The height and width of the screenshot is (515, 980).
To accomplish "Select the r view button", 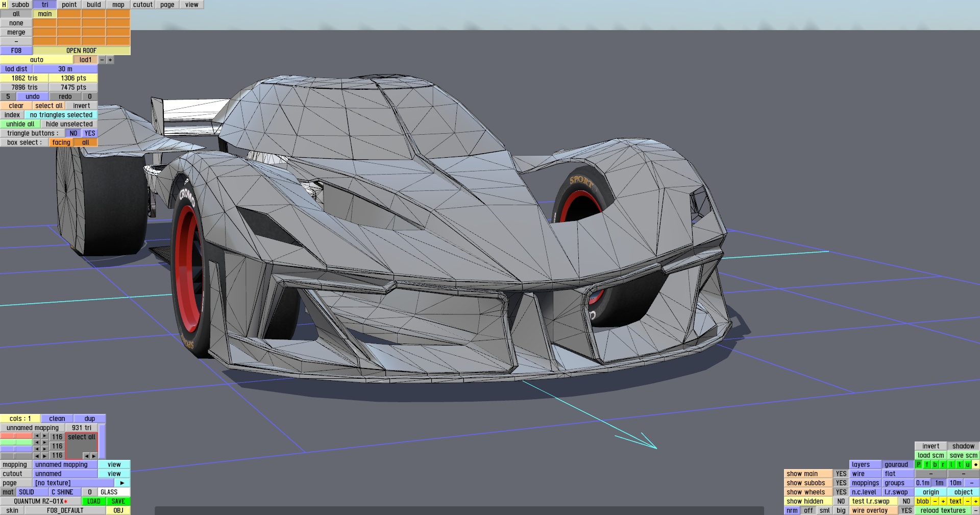I will (943, 464).
